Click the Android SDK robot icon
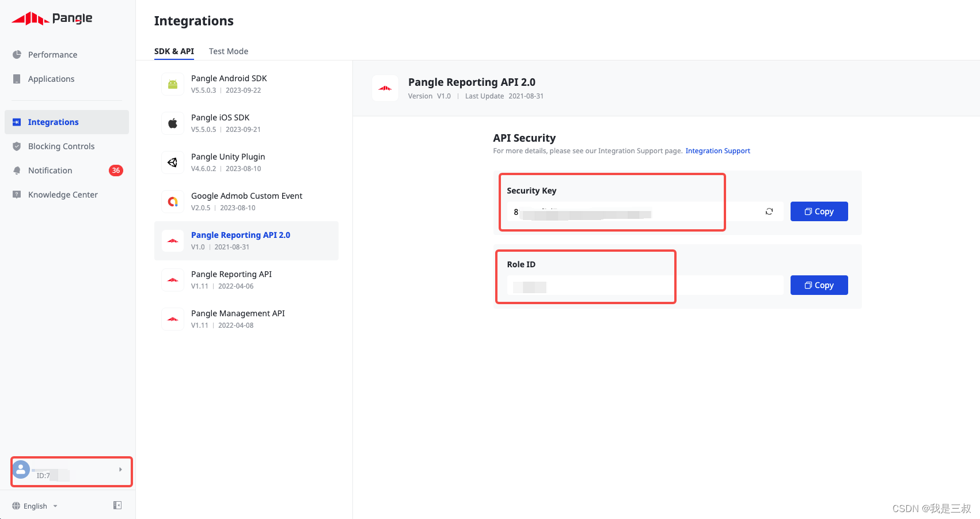 click(173, 84)
